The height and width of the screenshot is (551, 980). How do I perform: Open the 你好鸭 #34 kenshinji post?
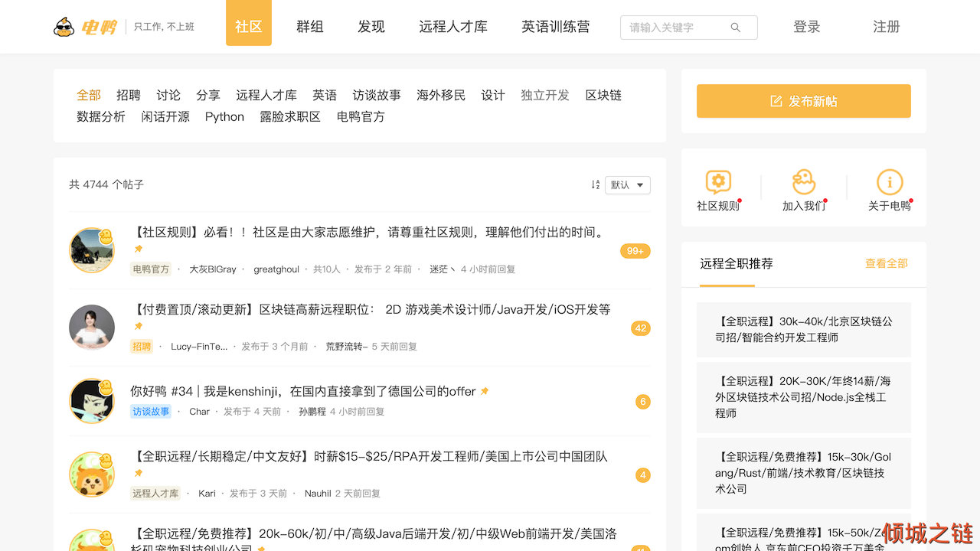point(303,391)
